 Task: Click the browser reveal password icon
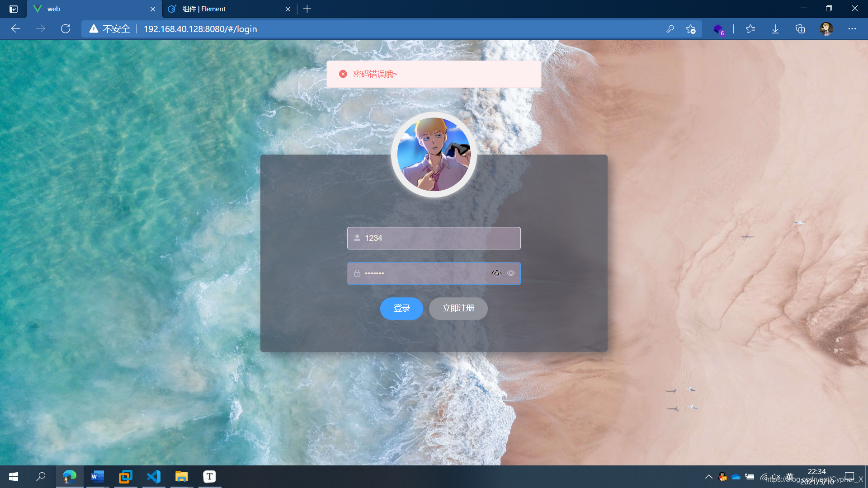click(x=496, y=273)
